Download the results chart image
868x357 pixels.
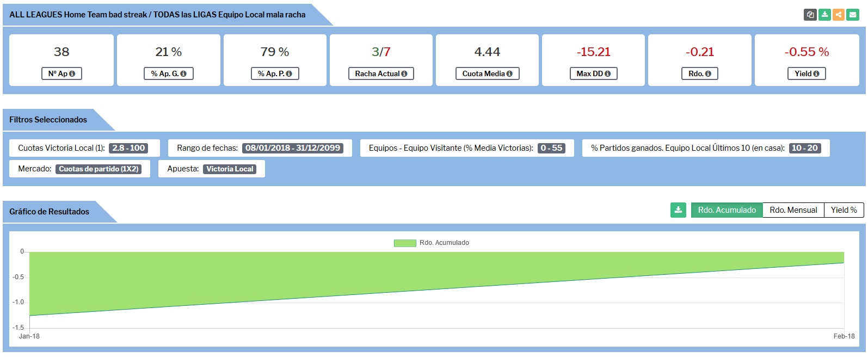tap(678, 210)
